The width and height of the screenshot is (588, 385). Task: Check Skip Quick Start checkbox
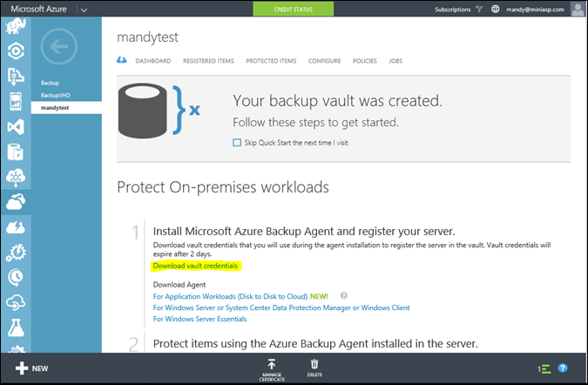coord(237,141)
